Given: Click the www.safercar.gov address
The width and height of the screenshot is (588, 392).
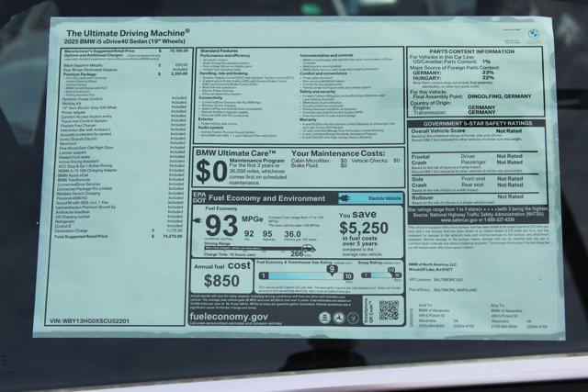Looking at the screenshot, I should [478, 220].
